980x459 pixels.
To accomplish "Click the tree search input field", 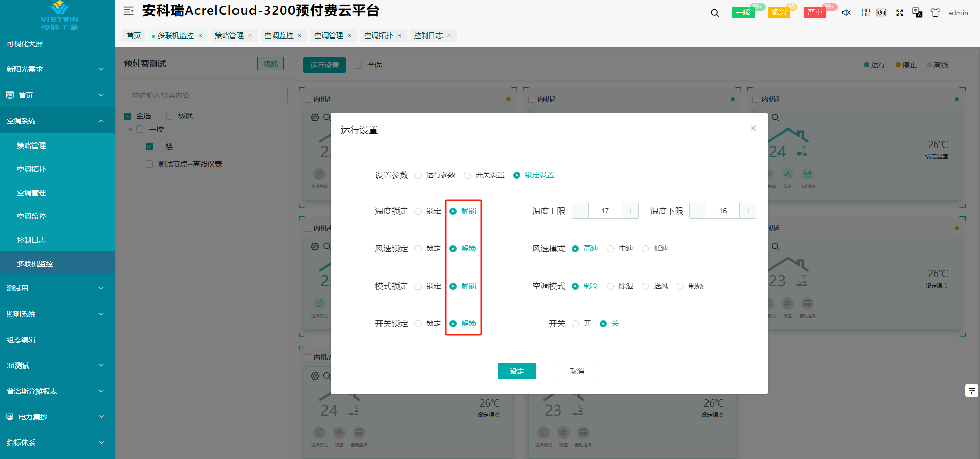I will [206, 95].
